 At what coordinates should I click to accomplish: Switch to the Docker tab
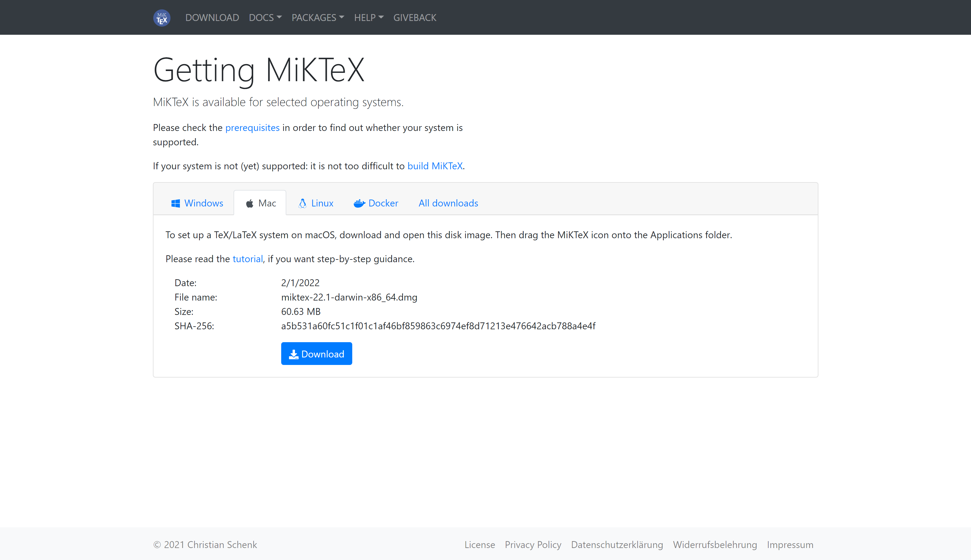tap(376, 203)
